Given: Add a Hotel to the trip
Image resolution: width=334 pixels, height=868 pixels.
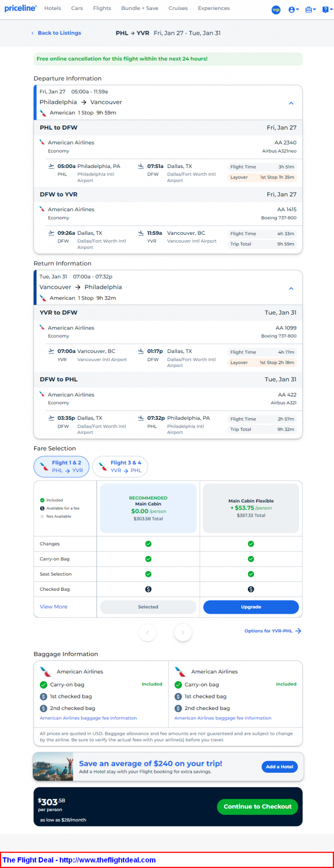Looking at the screenshot, I should (x=280, y=767).
